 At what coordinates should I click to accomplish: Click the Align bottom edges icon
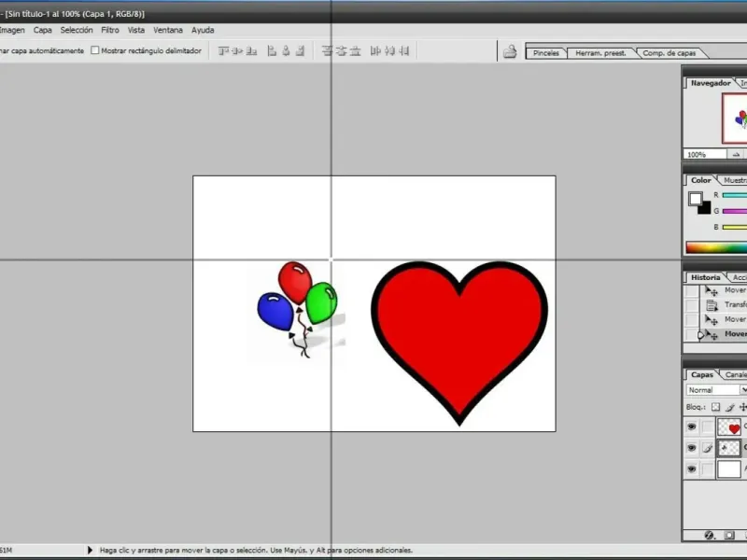[251, 50]
